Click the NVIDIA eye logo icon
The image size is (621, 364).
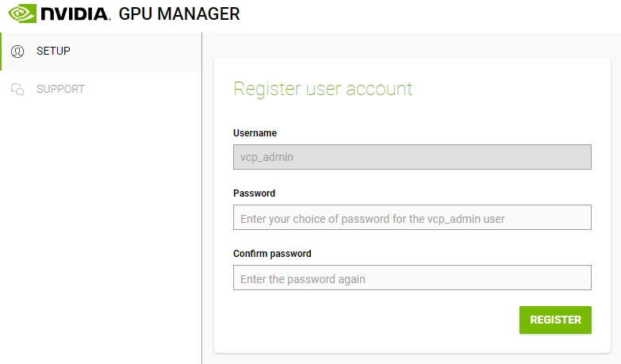pyautogui.click(x=22, y=13)
